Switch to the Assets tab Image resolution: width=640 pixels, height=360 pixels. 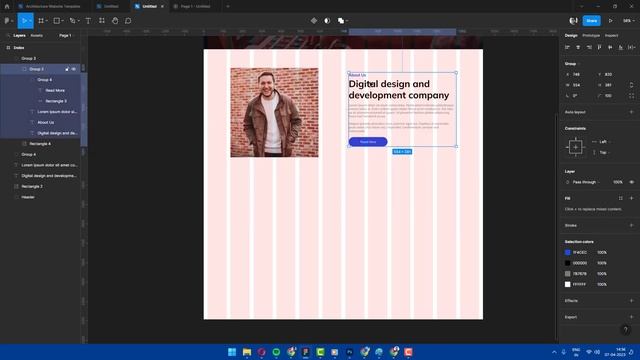pos(36,36)
